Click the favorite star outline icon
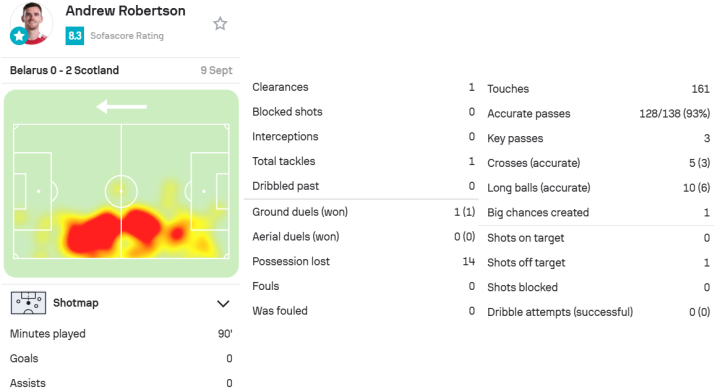This screenshot has height=392, width=720. (220, 23)
